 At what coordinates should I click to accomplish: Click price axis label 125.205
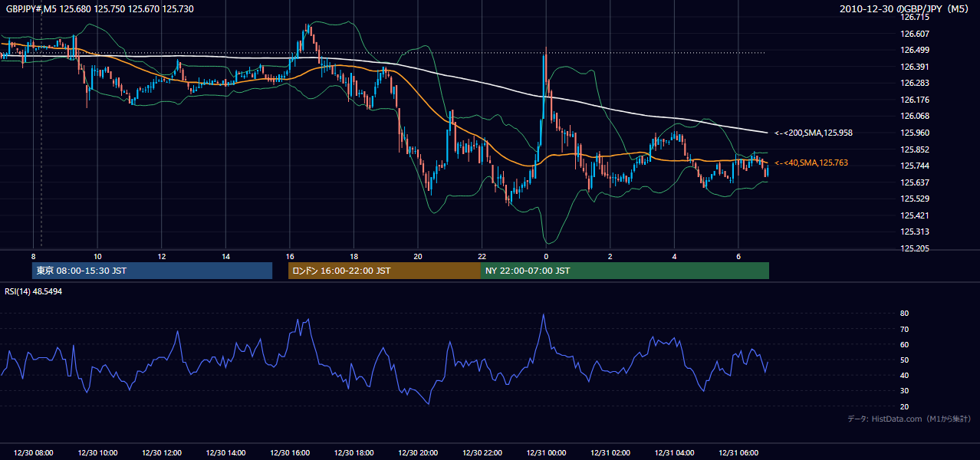point(915,248)
